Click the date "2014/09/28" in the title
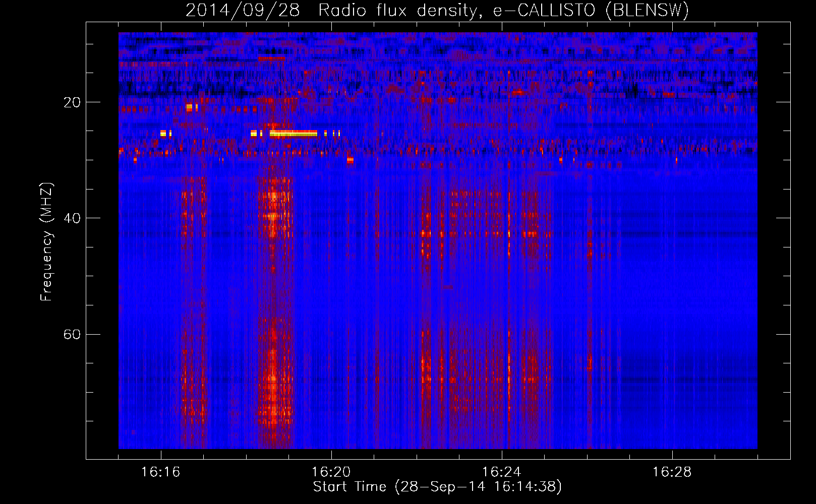 (x=243, y=10)
